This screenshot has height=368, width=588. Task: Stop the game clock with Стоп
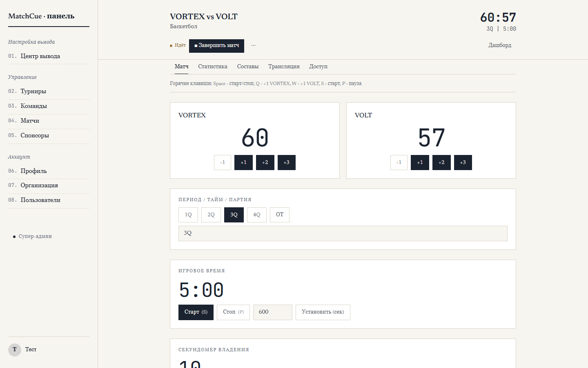[x=233, y=312]
